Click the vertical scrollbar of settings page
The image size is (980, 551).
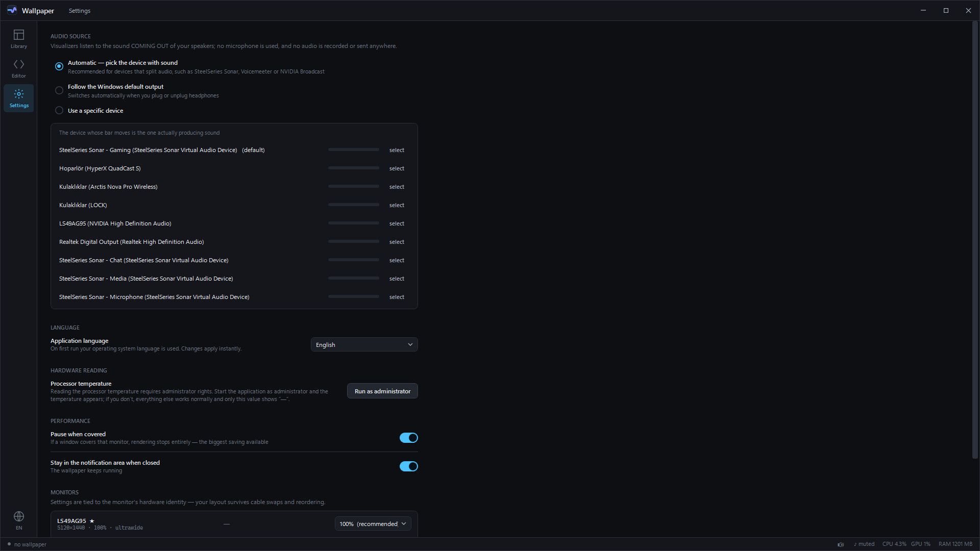(975, 240)
